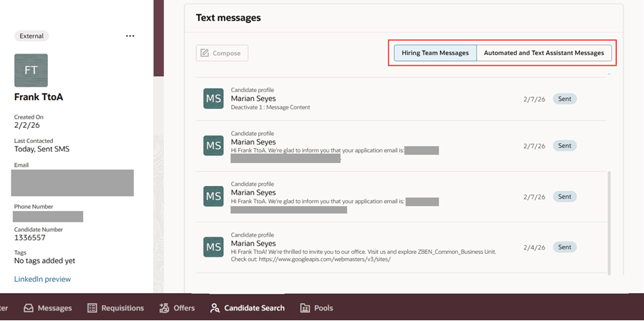Viewport: 644px width, 321px height.
Task: Open the three-dot candidate actions menu
Action: tap(130, 36)
